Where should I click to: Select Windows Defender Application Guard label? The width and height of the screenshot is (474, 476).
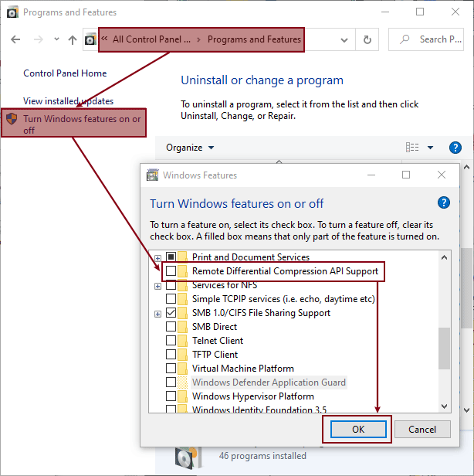269,382
